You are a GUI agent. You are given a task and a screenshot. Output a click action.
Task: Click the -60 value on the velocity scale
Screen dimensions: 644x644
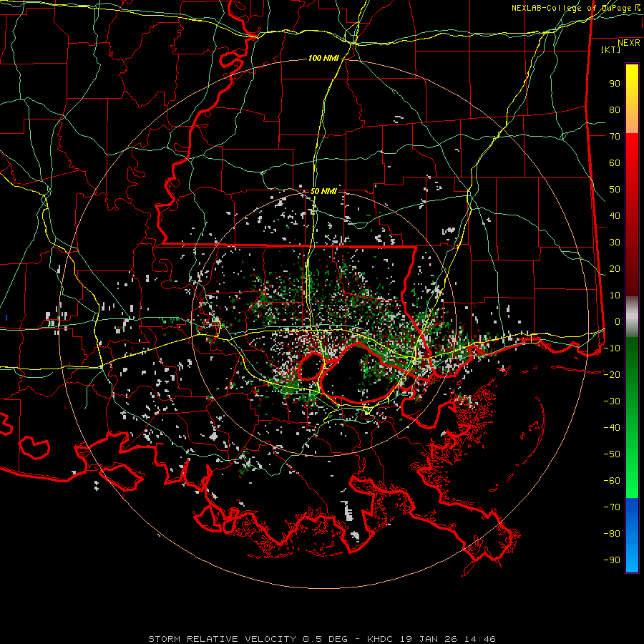[x=612, y=481]
